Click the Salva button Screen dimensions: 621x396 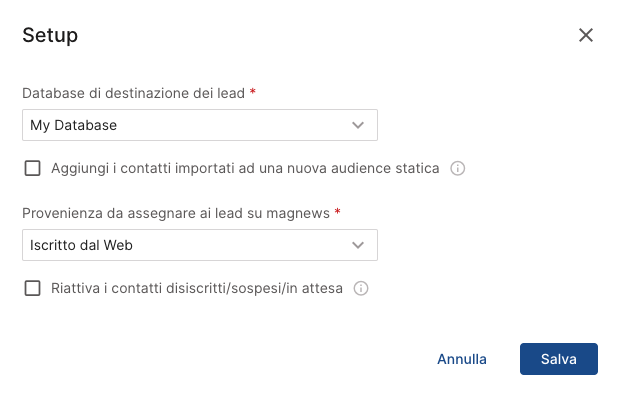559,359
